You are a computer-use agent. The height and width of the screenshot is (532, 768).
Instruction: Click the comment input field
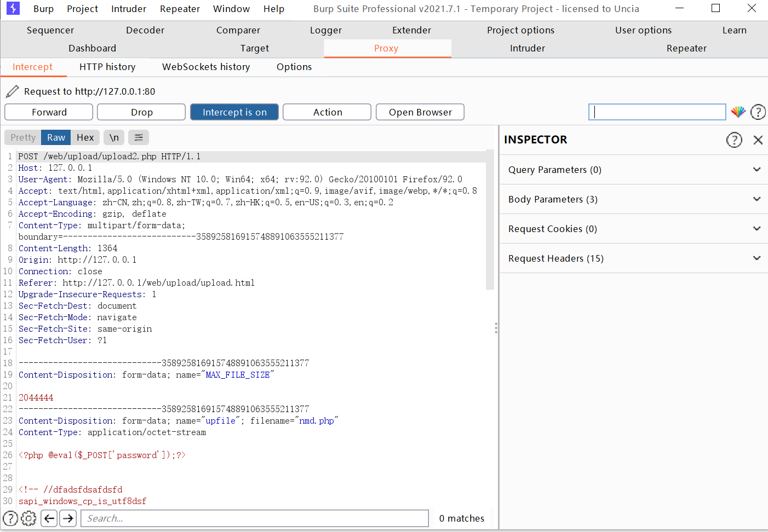(657, 112)
